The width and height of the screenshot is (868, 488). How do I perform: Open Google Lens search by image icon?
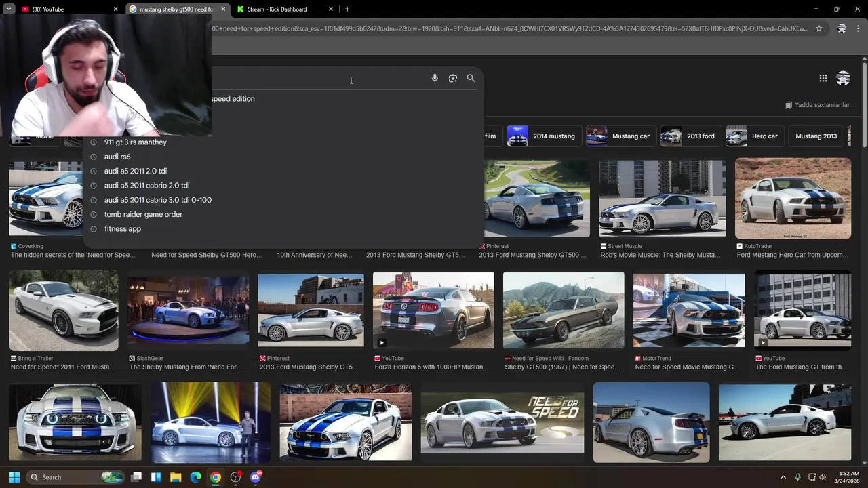(453, 78)
